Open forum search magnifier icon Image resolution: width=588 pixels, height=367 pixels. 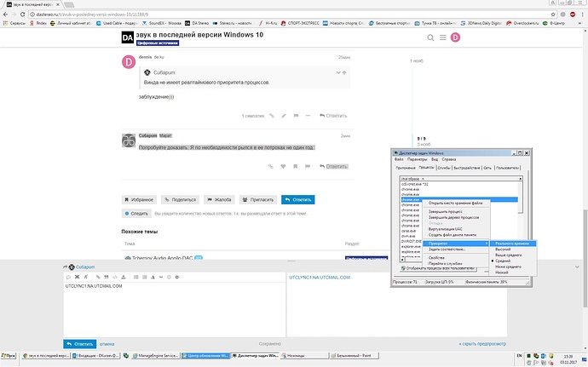click(x=430, y=37)
